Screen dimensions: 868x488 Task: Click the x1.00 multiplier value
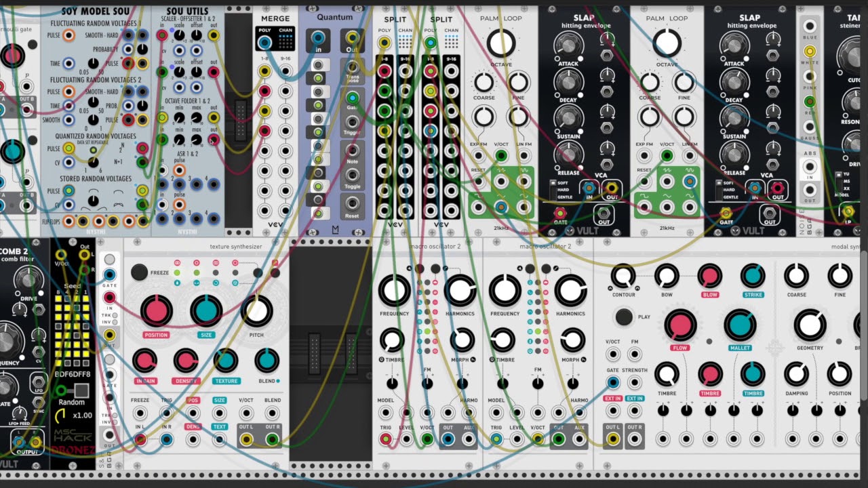(x=82, y=415)
